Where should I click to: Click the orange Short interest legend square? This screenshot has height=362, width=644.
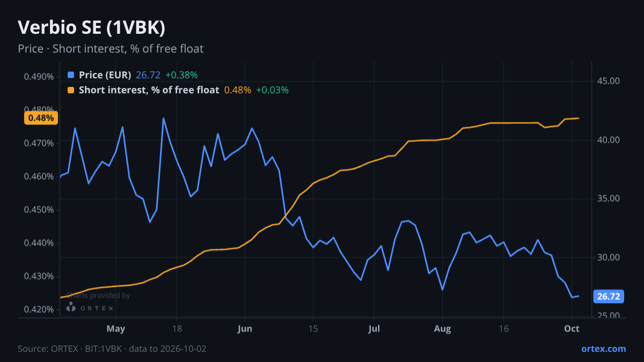point(71,90)
